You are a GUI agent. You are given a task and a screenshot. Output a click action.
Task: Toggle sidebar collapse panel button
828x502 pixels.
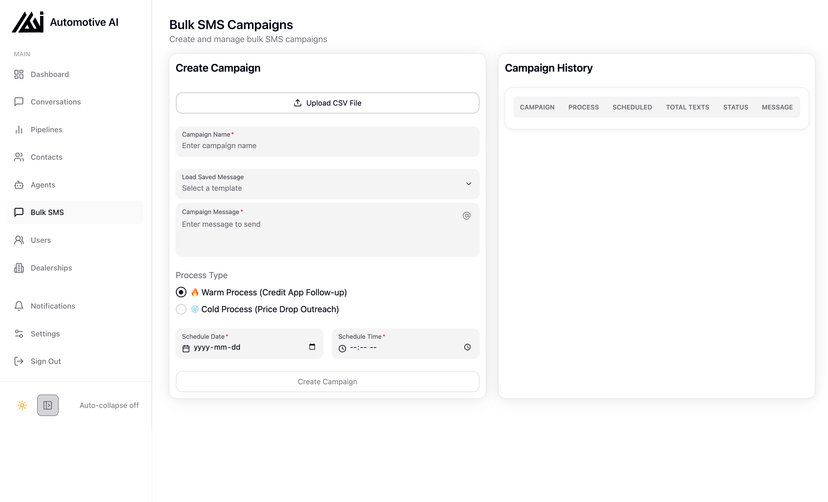pos(48,405)
